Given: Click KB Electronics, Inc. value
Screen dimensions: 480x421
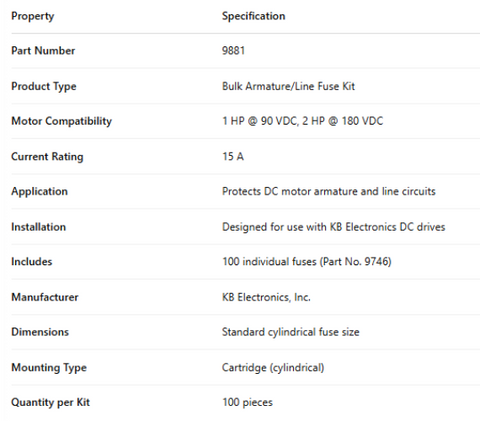Looking at the screenshot, I should [266, 297].
